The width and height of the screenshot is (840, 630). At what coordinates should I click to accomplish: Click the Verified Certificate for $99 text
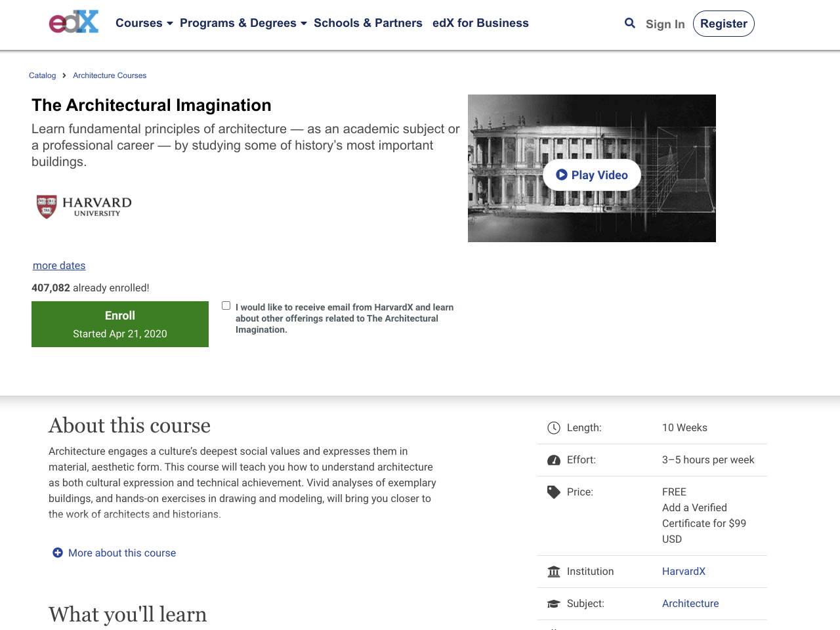(x=704, y=523)
